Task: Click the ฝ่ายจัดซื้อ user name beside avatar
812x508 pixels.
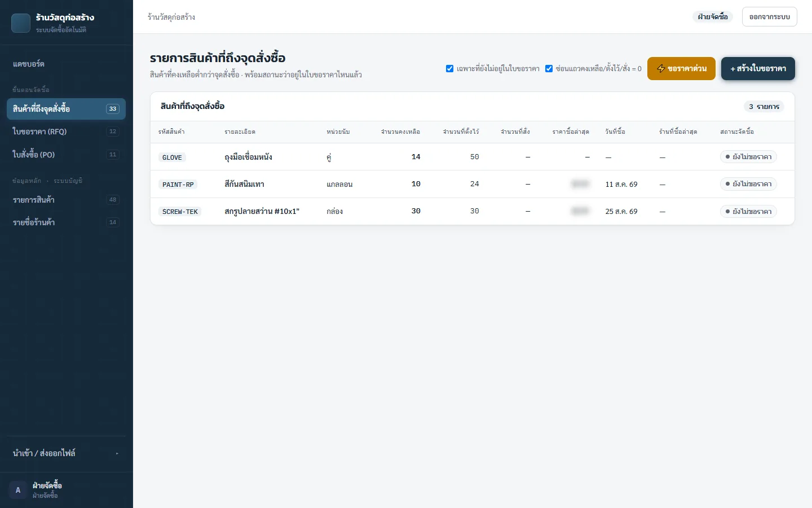Action: click(x=47, y=485)
